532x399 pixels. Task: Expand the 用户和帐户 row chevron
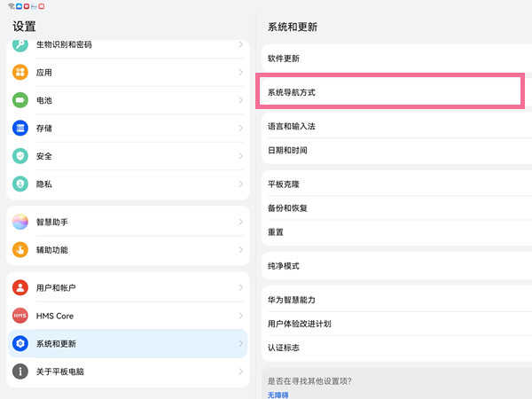pyautogui.click(x=240, y=287)
